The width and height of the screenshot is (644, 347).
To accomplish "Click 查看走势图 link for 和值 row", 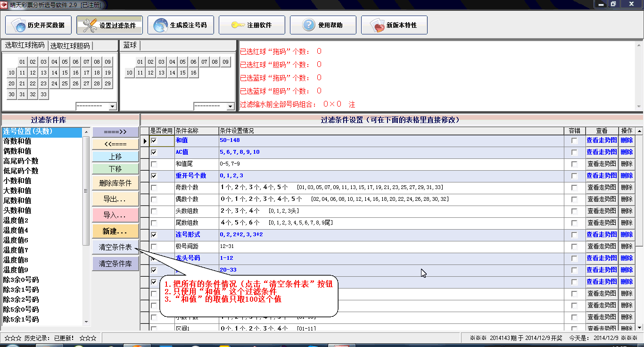I will coord(602,140).
